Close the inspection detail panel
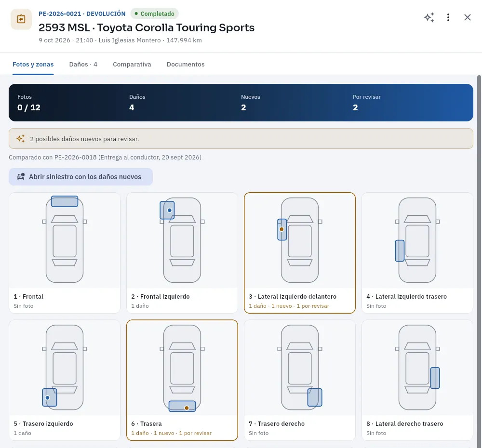The width and height of the screenshot is (482, 448). point(467,17)
